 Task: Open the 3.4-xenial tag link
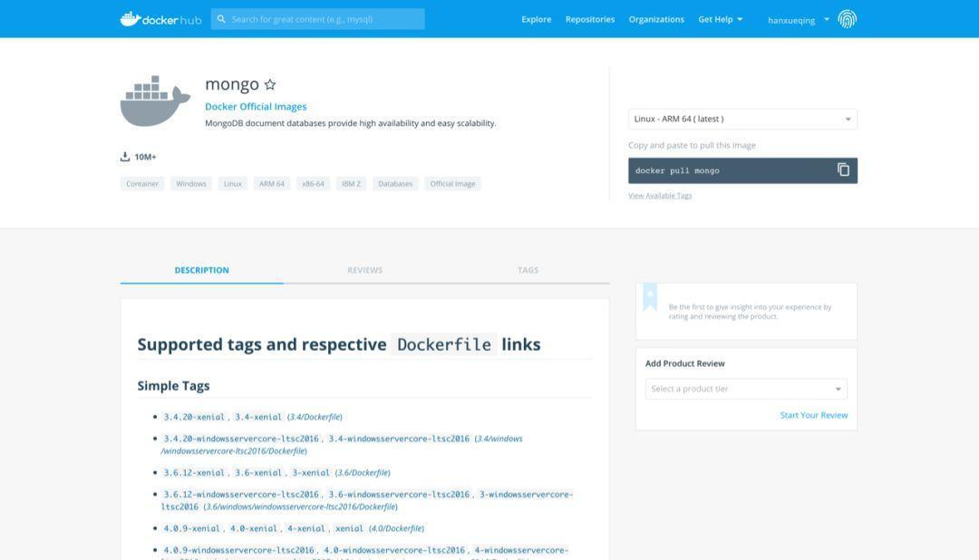pos(257,417)
